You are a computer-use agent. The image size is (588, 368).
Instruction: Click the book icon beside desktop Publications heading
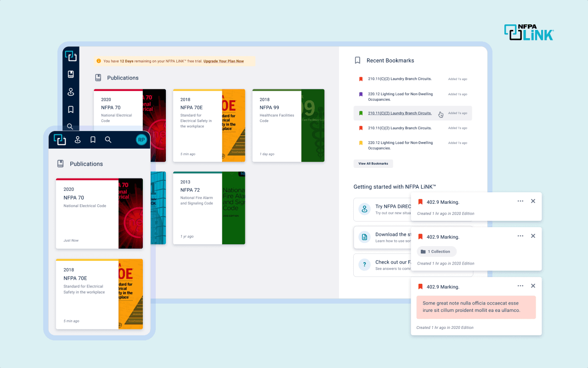(x=98, y=78)
